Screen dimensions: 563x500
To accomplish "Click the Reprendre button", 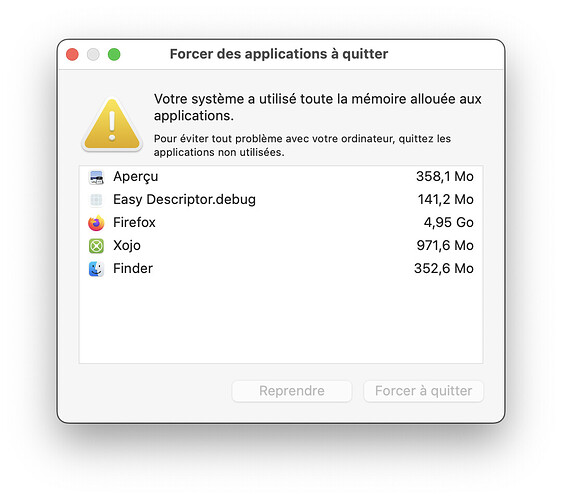I will coord(292,391).
